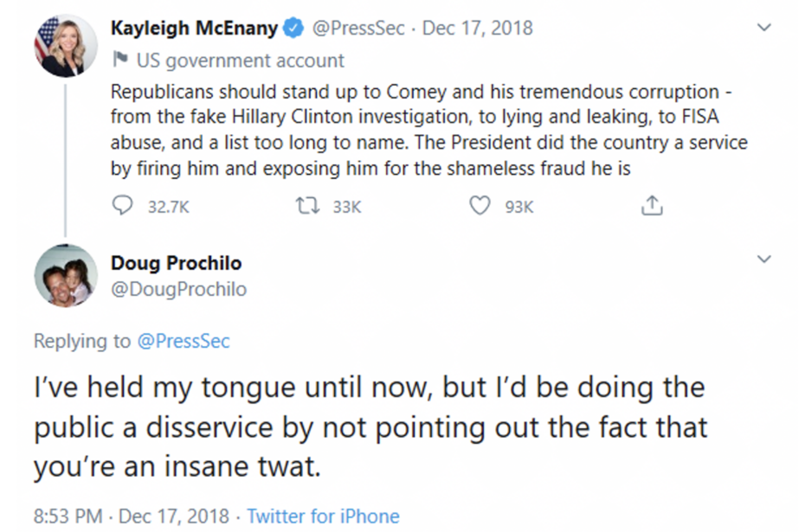Viewport: 805px width, 532px height.
Task: Expand the chevron menu on McEnany's tweet
Action: click(x=763, y=28)
